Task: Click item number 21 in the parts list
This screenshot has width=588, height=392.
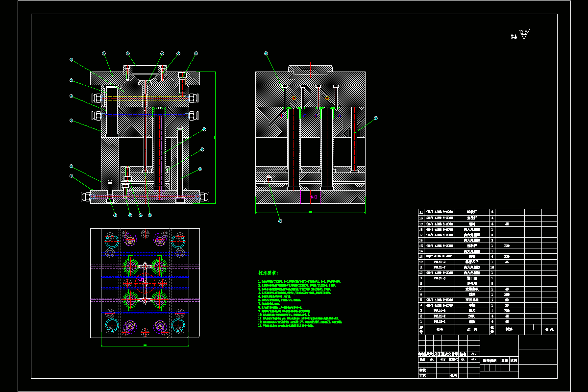Action: pyautogui.click(x=421, y=212)
